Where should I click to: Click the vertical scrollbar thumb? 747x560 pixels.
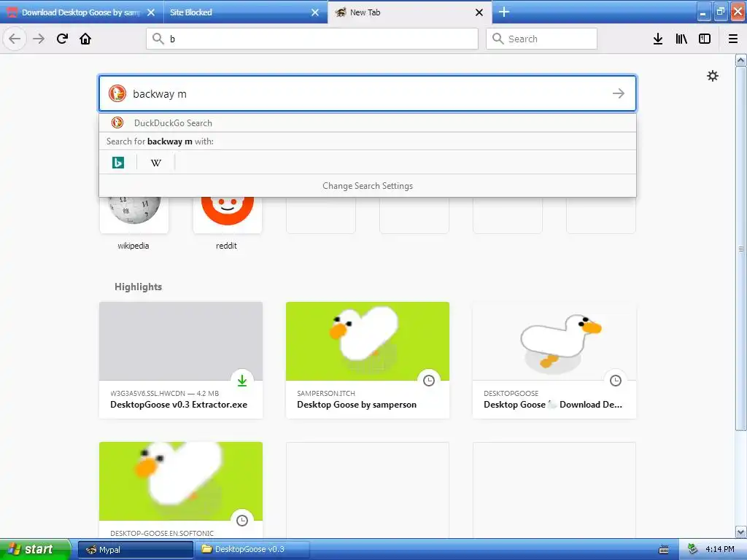click(x=741, y=249)
